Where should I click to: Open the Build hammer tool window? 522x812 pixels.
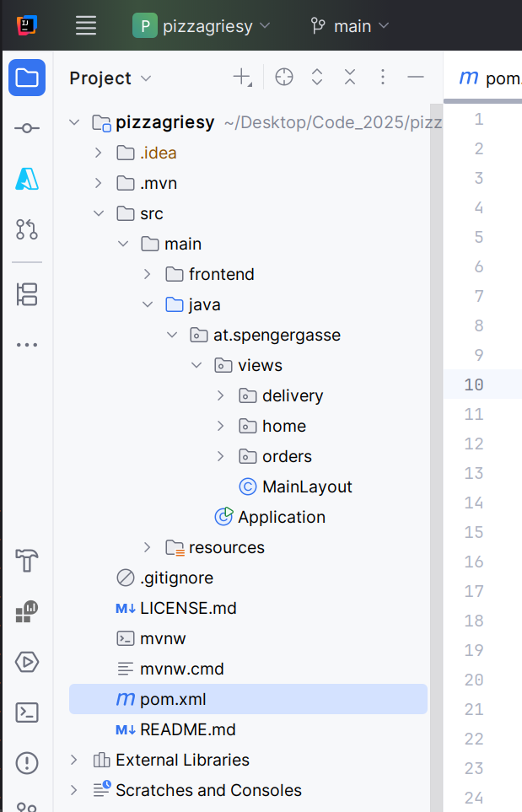point(27,561)
